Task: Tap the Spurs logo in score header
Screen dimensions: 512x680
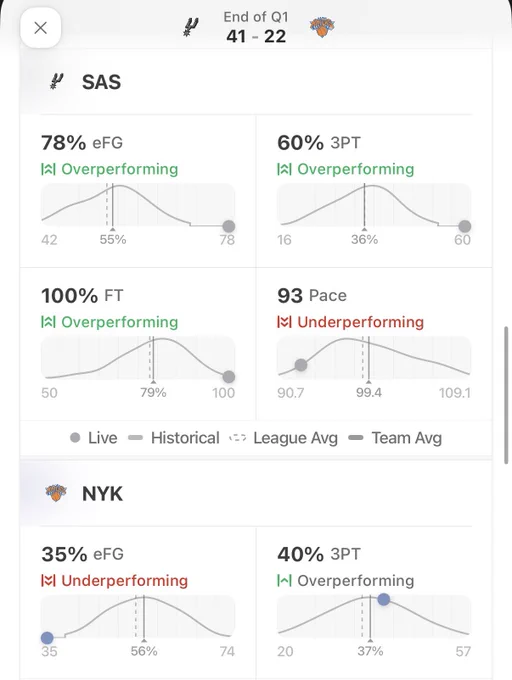Action: [x=191, y=27]
